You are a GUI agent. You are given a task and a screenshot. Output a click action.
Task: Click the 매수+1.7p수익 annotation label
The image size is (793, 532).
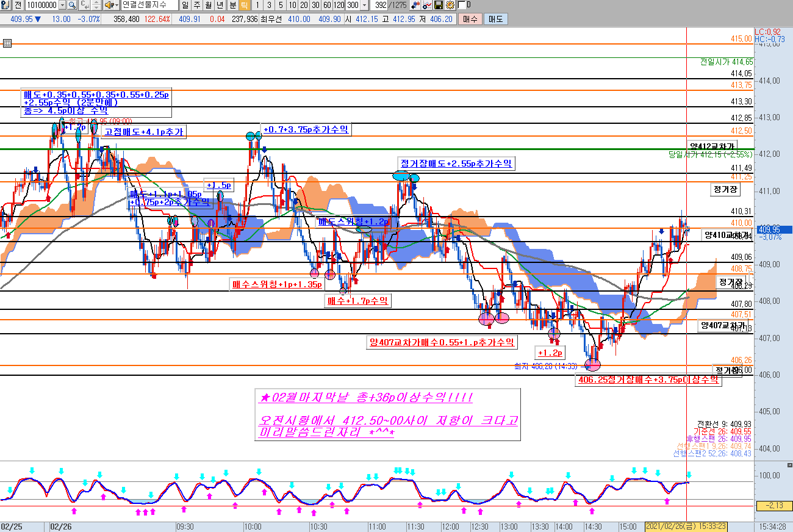click(x=358, y=300)
